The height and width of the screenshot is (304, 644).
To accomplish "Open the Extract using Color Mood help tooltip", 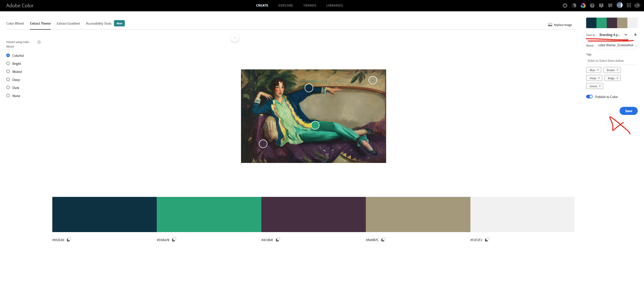I will 39,42.
